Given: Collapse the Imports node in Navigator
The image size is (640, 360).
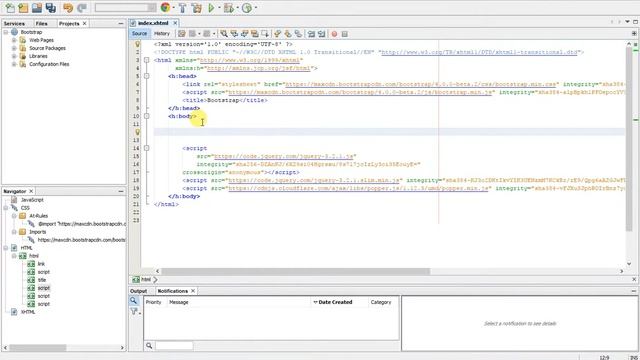Looking at the screenshot, I should coord(14,232).
